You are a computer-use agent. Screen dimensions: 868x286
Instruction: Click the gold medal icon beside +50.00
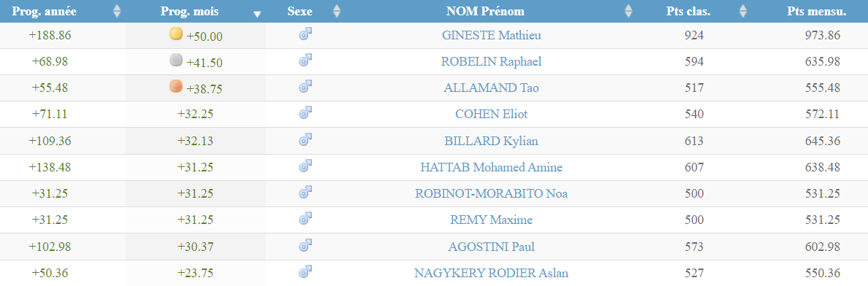coord(175,34)
